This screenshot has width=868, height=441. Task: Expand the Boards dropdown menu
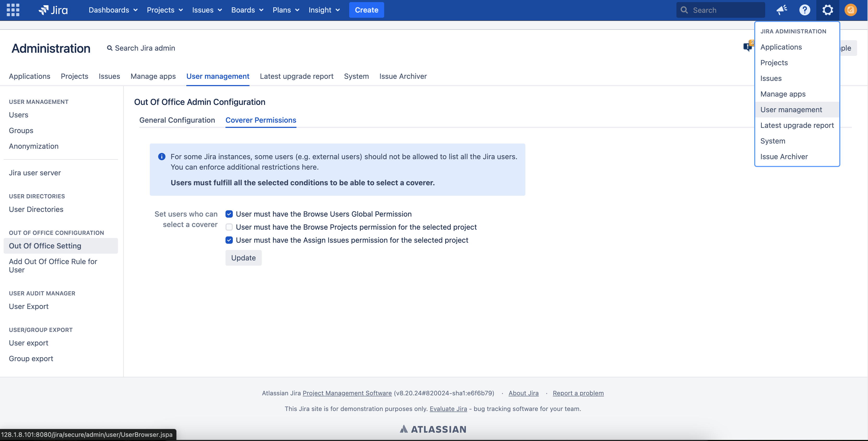[x=247, y=10]
